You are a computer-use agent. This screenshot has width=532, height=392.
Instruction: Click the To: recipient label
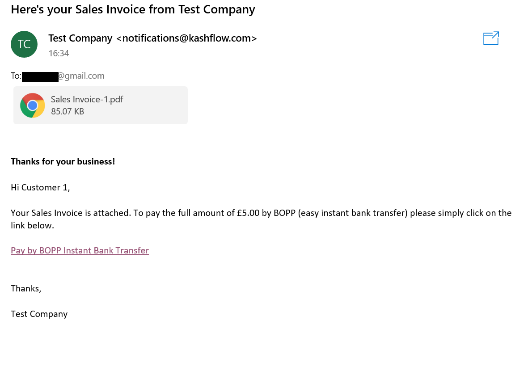[16, 76]
